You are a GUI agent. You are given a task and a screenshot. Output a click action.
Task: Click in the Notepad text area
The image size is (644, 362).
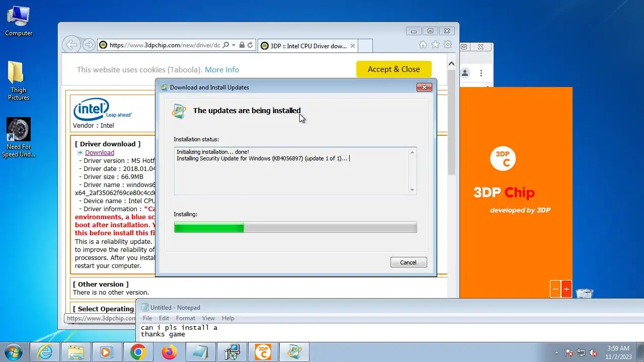pyautogui.click(x=390, y=332)
